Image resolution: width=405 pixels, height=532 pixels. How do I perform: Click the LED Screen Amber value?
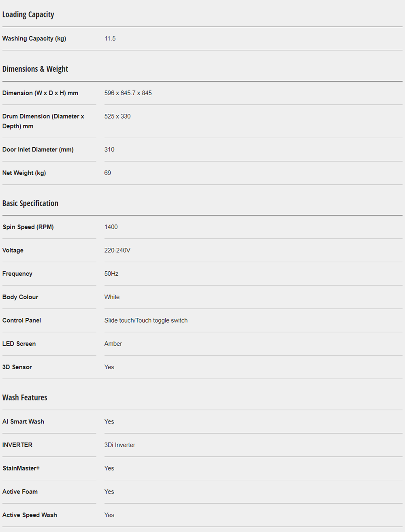tap(113, 344)
